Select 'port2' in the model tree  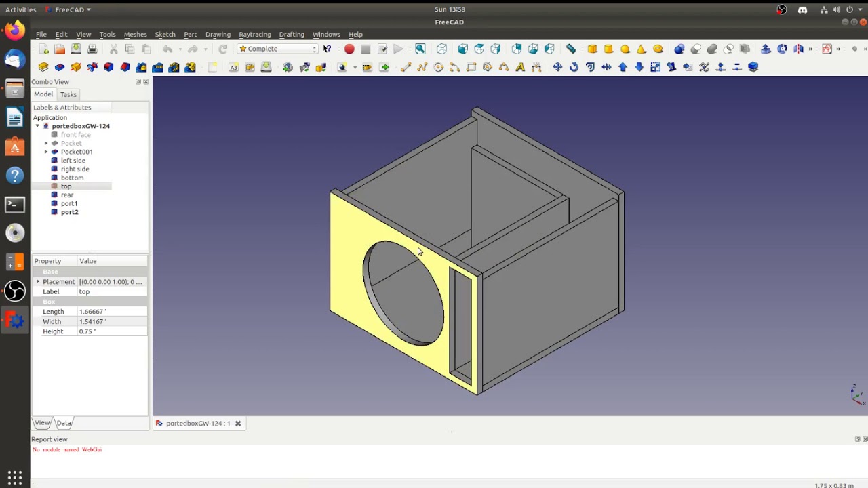pos(69,212)
